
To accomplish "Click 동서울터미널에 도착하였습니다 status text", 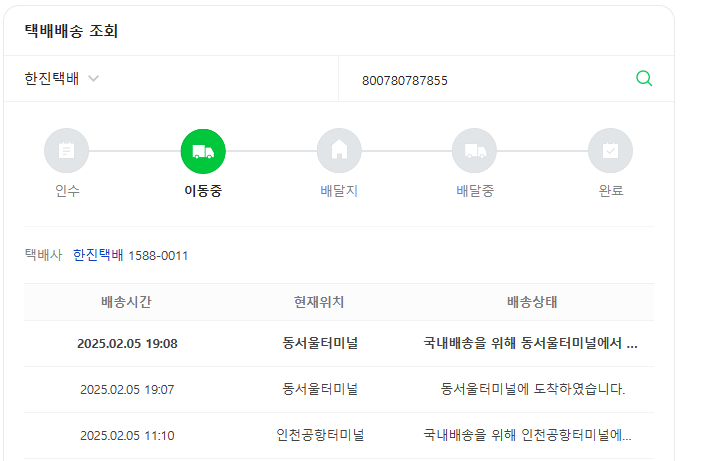I will tap(533, 389).
